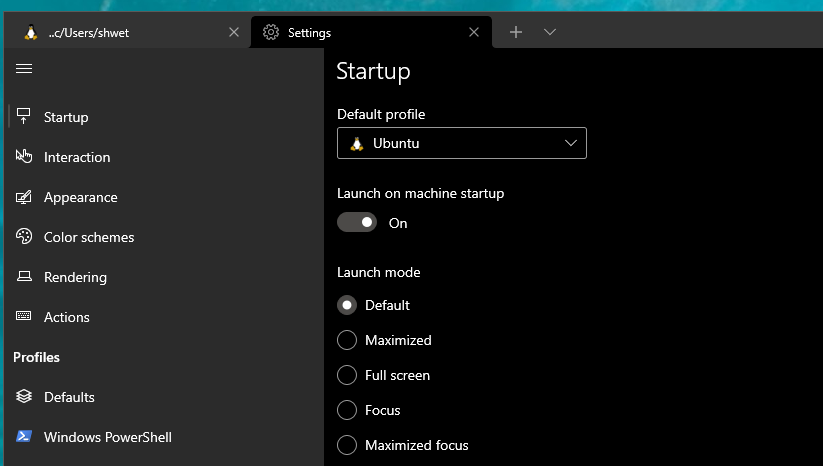823x466 pixels.
Task: Open Rendering settings via monitor icon
Action: point(24,277)
